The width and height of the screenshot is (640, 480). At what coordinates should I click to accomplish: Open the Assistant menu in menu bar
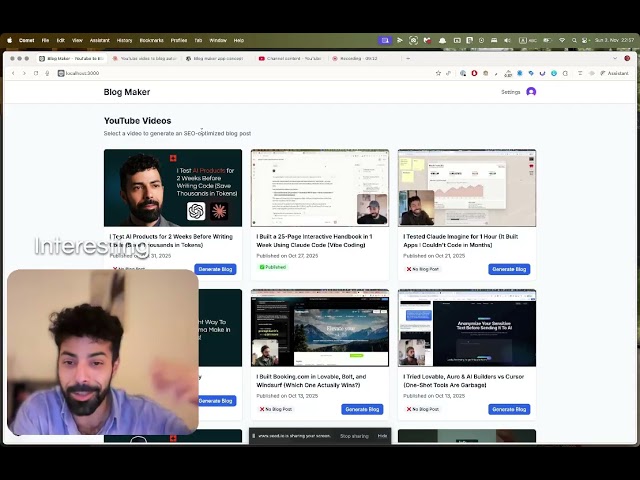pos(100,40)
